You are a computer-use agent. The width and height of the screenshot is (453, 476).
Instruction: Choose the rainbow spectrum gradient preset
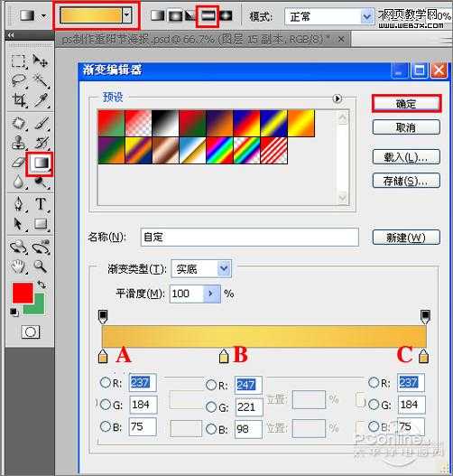(219, 150)
